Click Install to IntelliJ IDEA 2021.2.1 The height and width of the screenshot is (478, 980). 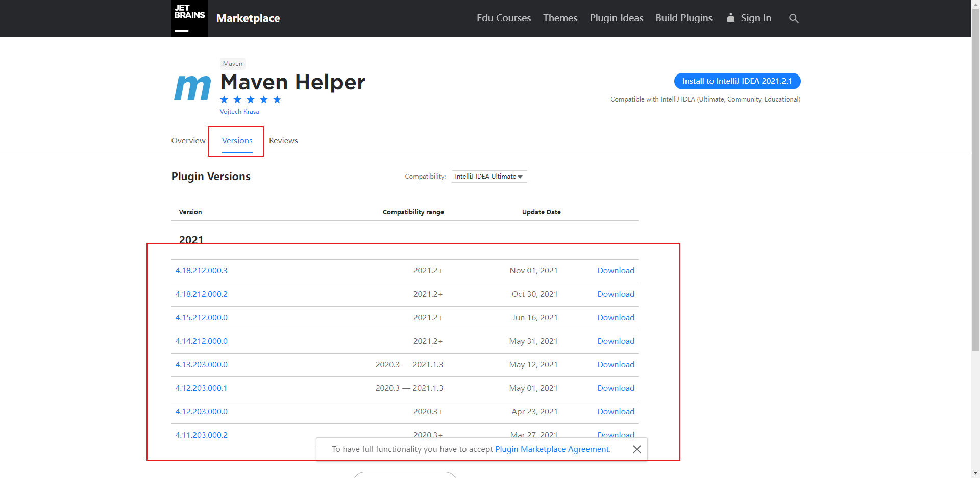click(737, 81)
